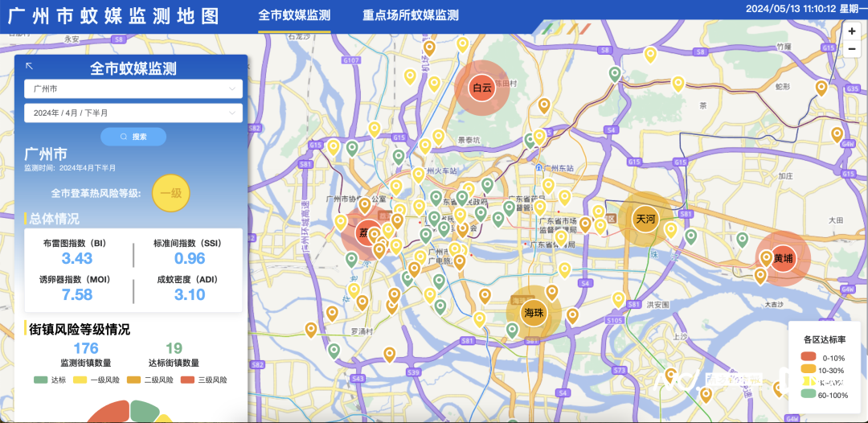This screenshot has height=423, width=868.
Task: Click the 搜索 search button
Action: pyautogui.click(x=133, y=137)
